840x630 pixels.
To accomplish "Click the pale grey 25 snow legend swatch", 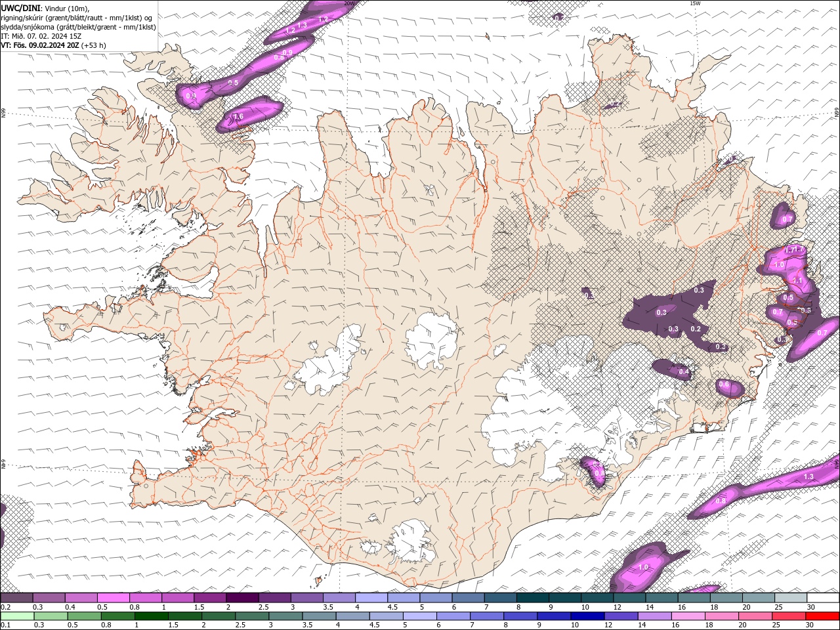I will (x=791, y=598).
